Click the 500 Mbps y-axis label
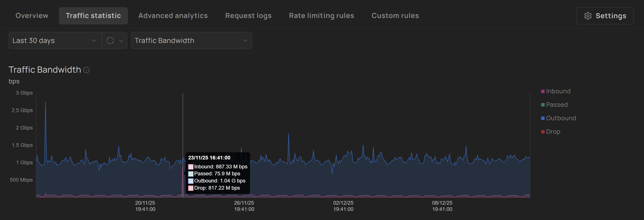Image resolution: width=644 pixels, height=220 pixels. coord(21,180)
